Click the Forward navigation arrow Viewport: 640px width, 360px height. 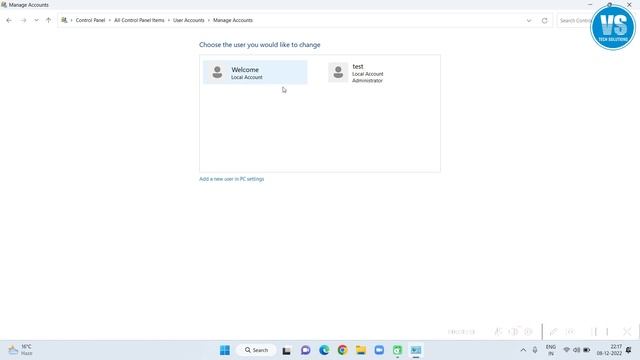point(23,20)
